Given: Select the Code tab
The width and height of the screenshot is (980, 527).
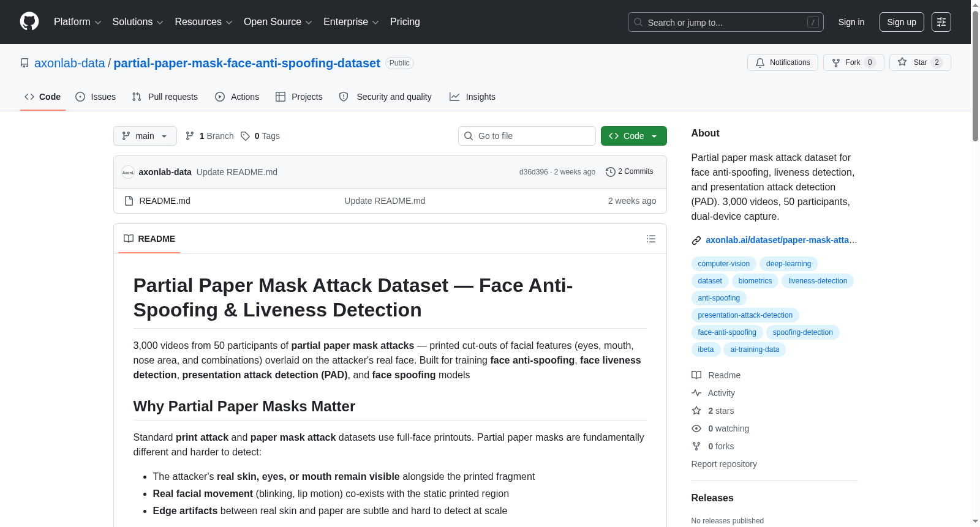Looking at the screenshot, I should 43,97.
